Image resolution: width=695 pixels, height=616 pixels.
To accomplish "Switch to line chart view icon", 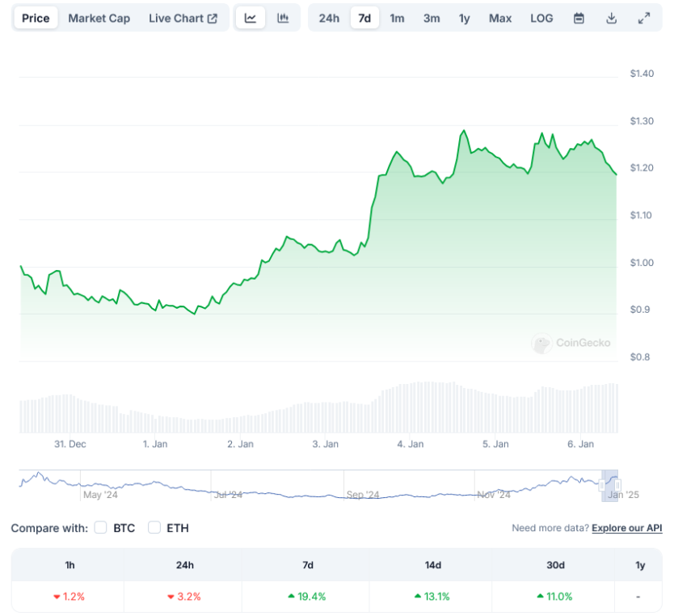I will point(251,18).
